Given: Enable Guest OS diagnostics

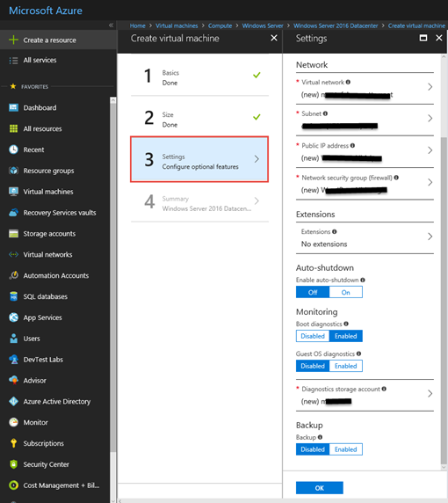Looking at the screenshot, I should tap(346, 366).
